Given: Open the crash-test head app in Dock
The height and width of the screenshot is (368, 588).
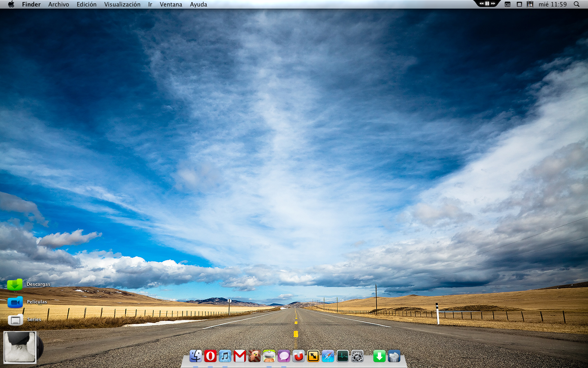Looking at the screenshot, I should coord(254,356).
